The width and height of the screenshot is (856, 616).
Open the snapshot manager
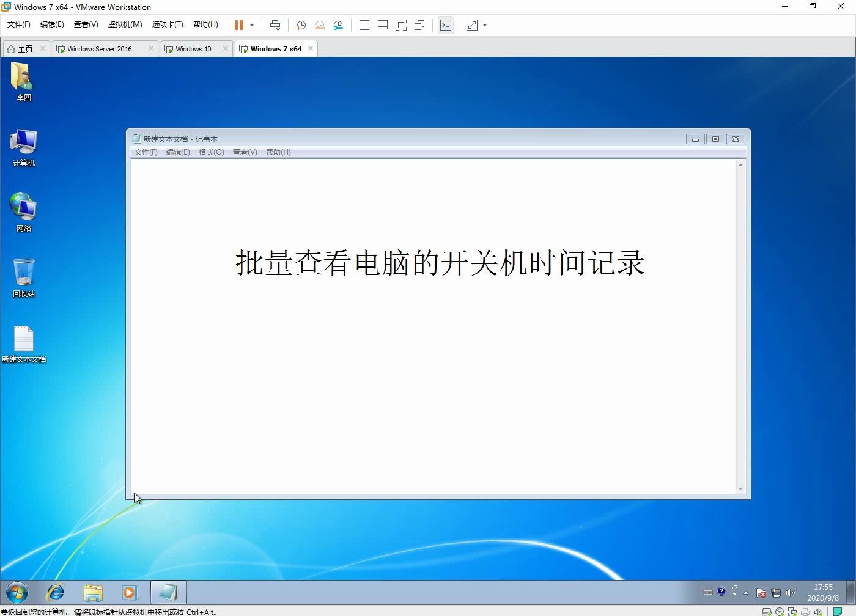pyautogui.click(x=338, y=25)
